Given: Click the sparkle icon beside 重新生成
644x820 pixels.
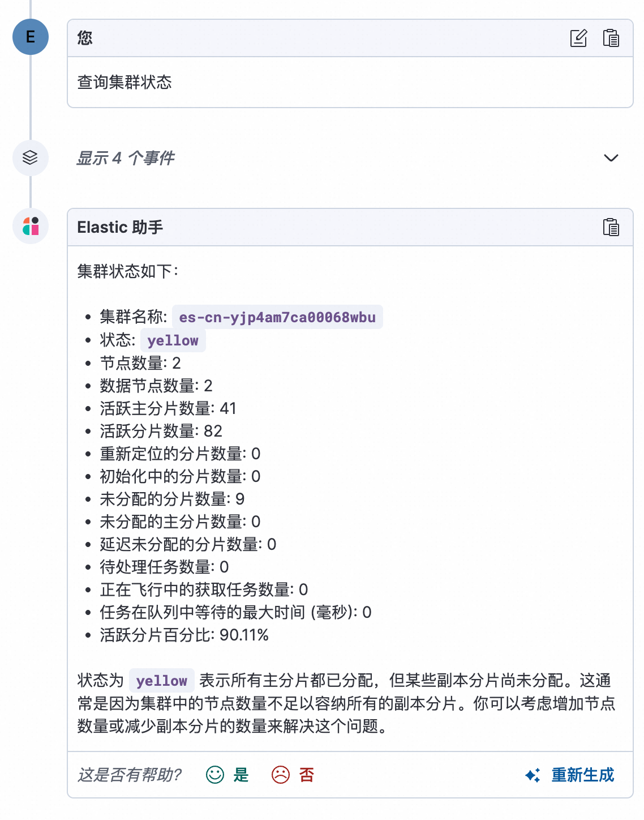Looking at the screenshot, I should [x=533, y=775].
